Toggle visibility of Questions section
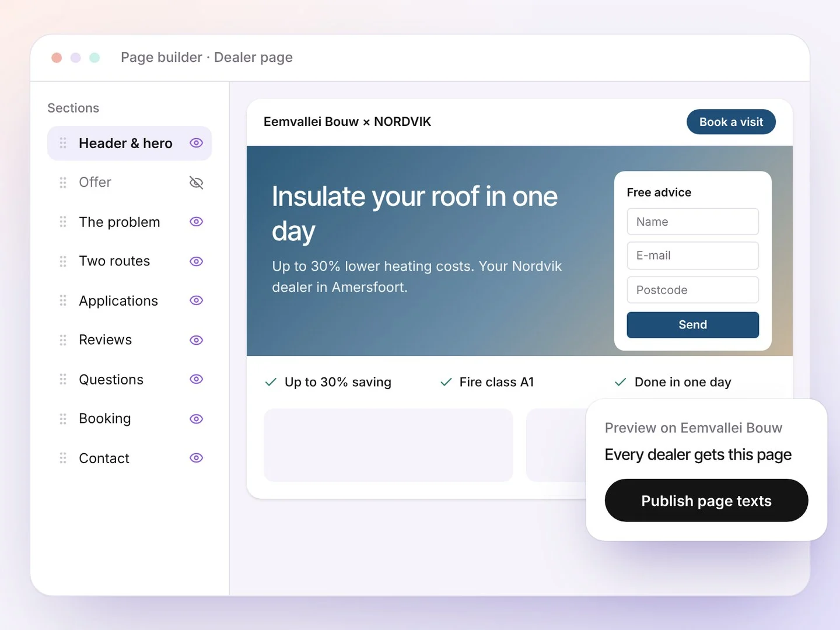 (197, 379)
